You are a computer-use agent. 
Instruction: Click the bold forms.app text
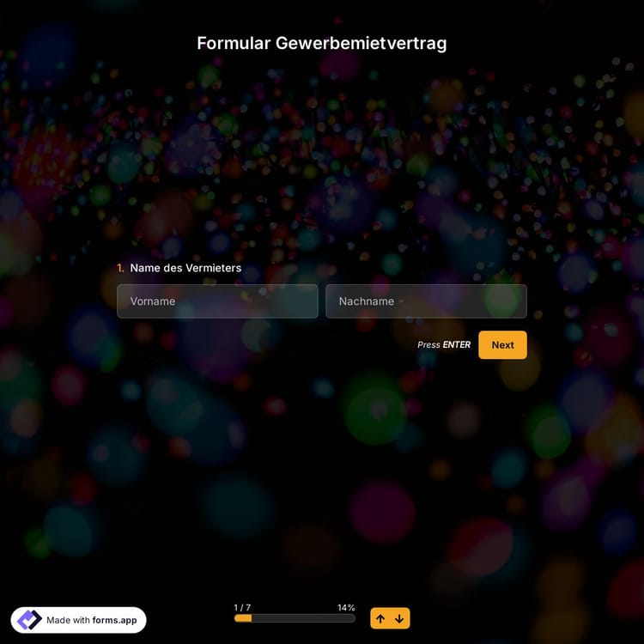click(114, 620)
